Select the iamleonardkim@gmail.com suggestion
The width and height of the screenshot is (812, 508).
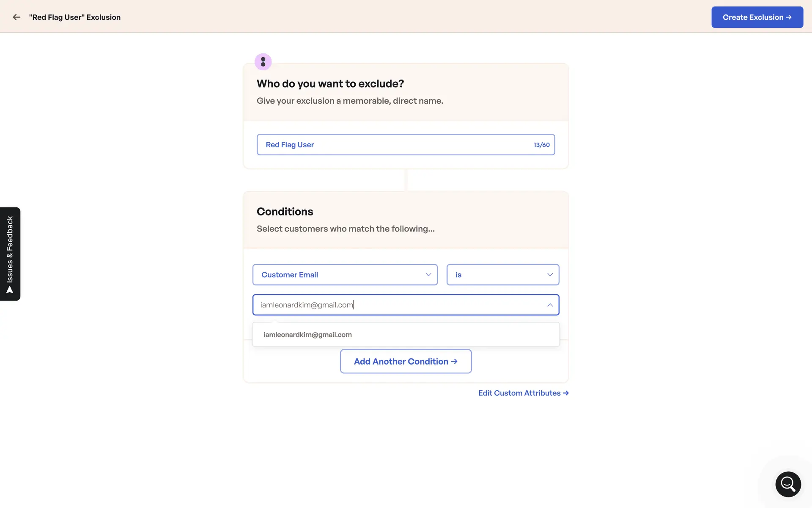308,334
